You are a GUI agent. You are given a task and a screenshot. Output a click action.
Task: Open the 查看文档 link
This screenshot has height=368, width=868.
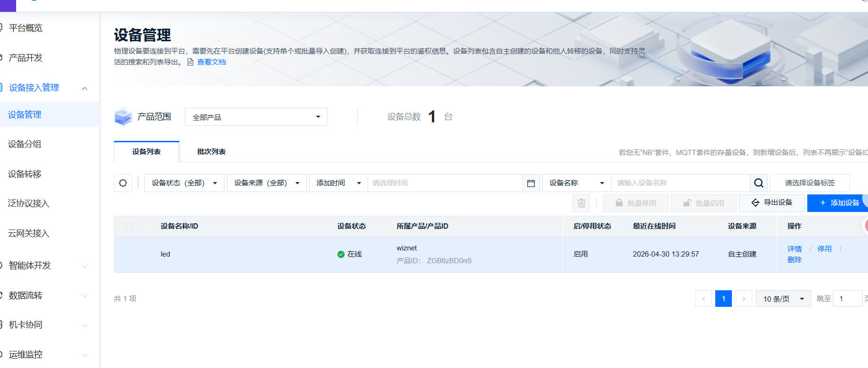tap(212, 62)
